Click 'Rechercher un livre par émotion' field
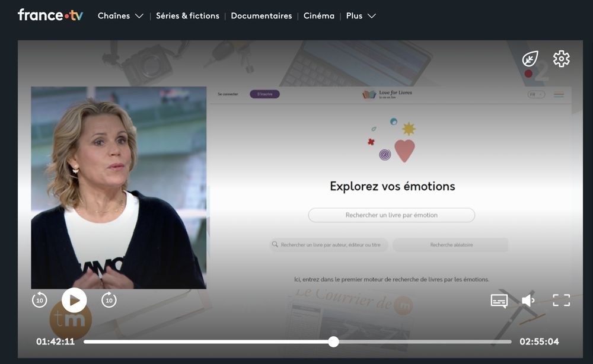The height and width of the screenshot is (364, 593). (x=391, y=215)
